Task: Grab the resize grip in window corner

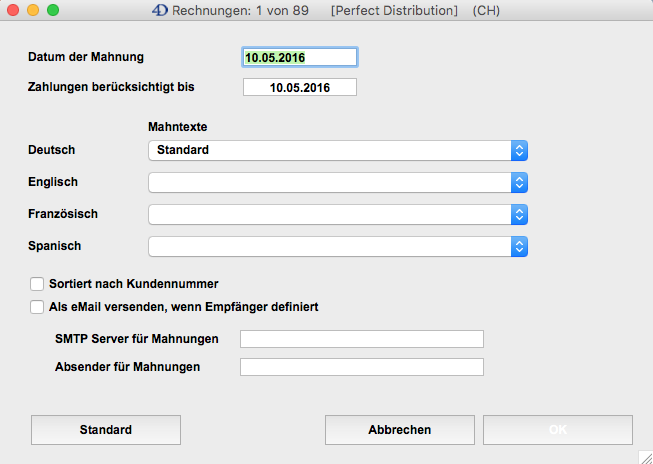Action: point(644,456)
